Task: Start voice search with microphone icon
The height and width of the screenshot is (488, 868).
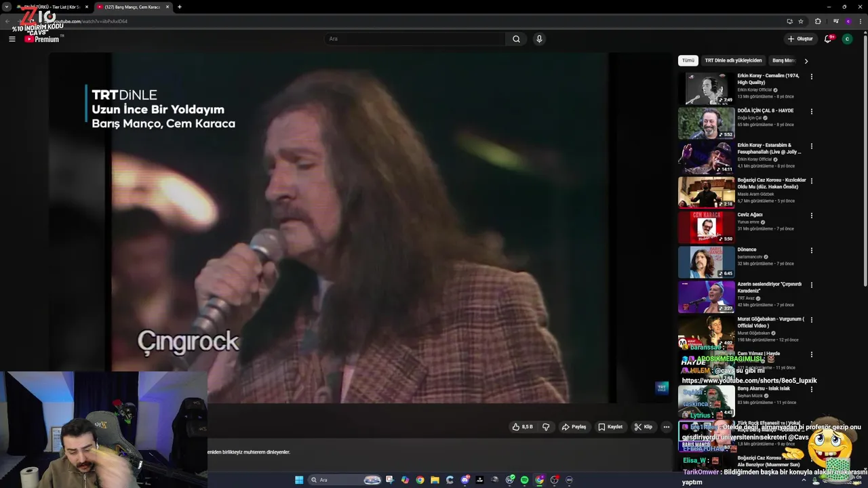Action: (539, 39)
